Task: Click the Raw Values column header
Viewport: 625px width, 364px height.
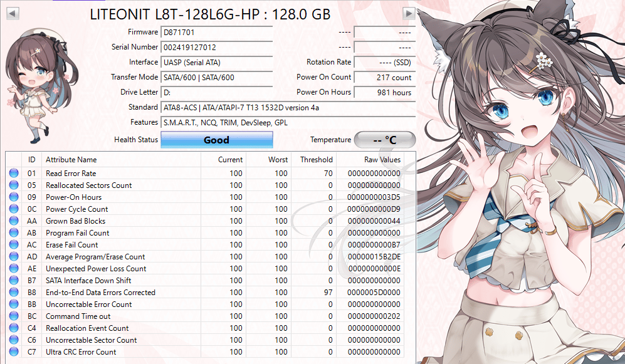Action: pos(370,160)
